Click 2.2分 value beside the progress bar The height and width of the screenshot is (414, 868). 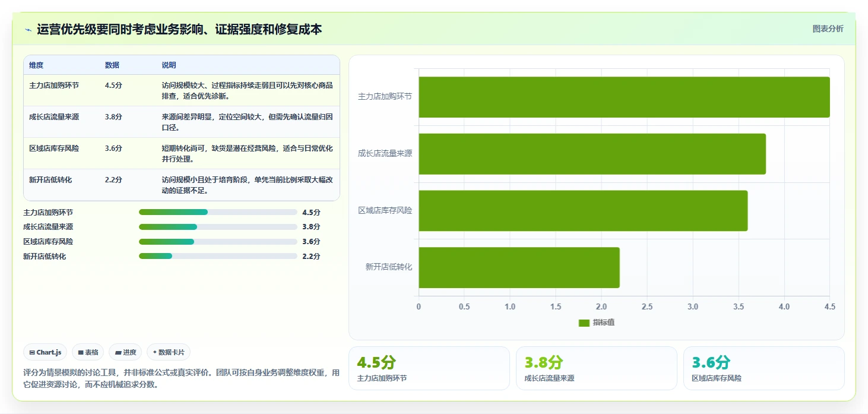point(311,257)
